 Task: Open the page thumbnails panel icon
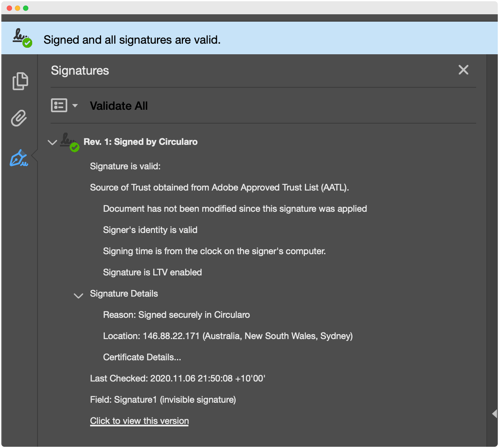(20, 81)
